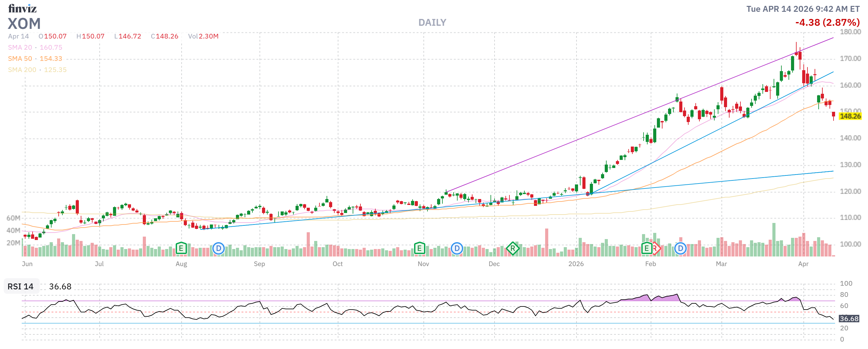Viewport: 868px width, 349px height.
Task: Click the dividend D marker in mid-November
Action: (457, 249)
